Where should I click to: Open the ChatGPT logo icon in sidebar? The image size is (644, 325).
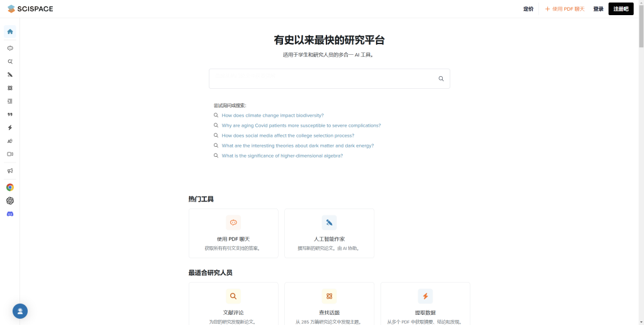click(x=10, y=201)
